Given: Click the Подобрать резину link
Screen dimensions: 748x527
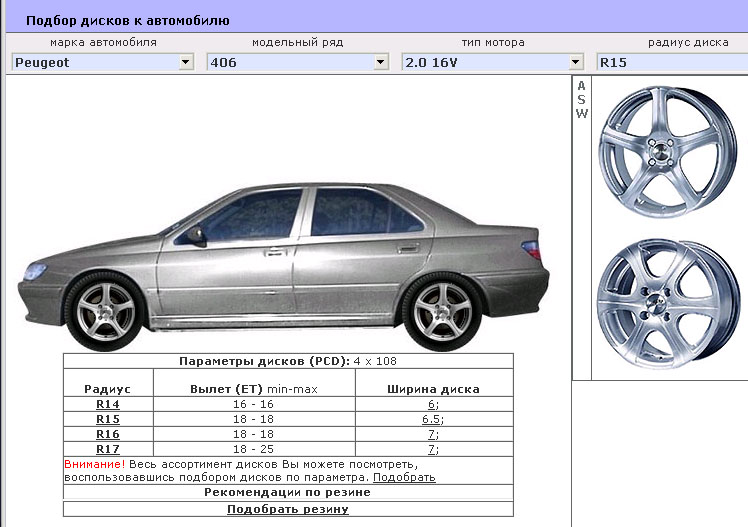Looking at the screenshot, I should [288, 509].
